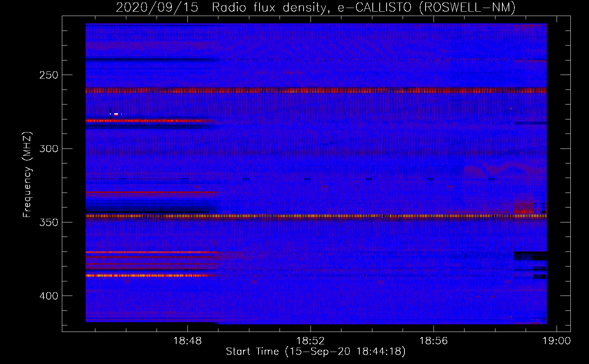Click the 'Frequency (MHZ)' axis label
589x364 pixels.
click(27, 175)
